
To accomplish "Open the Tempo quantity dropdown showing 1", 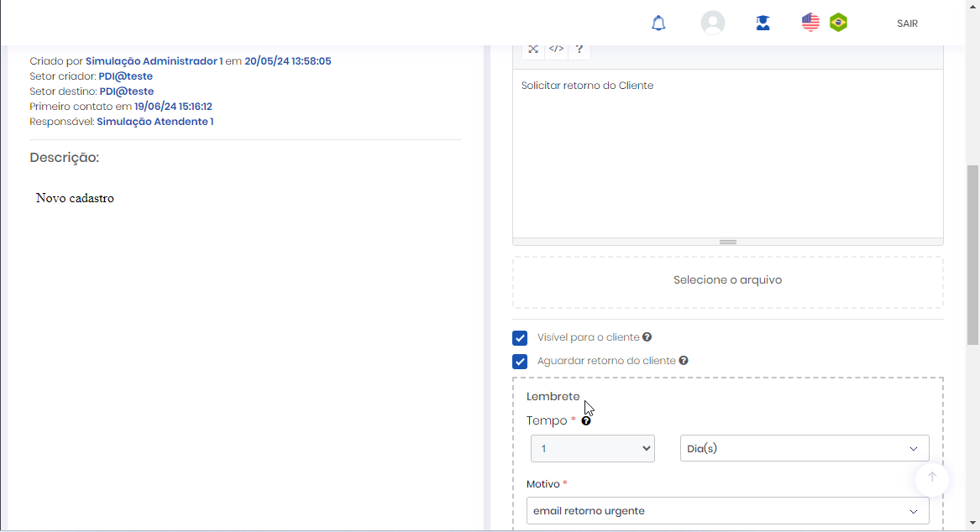I will pos(592,449).
